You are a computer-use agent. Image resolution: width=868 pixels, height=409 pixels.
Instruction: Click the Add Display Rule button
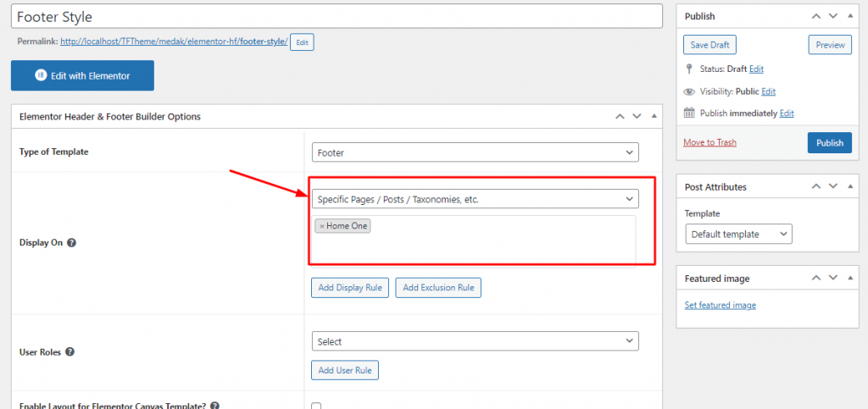350,288
